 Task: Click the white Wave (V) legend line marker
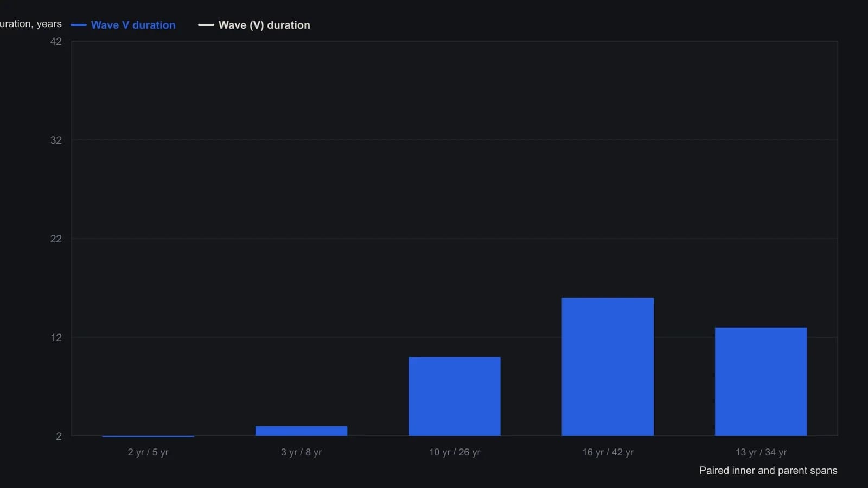tap(206, 25)
